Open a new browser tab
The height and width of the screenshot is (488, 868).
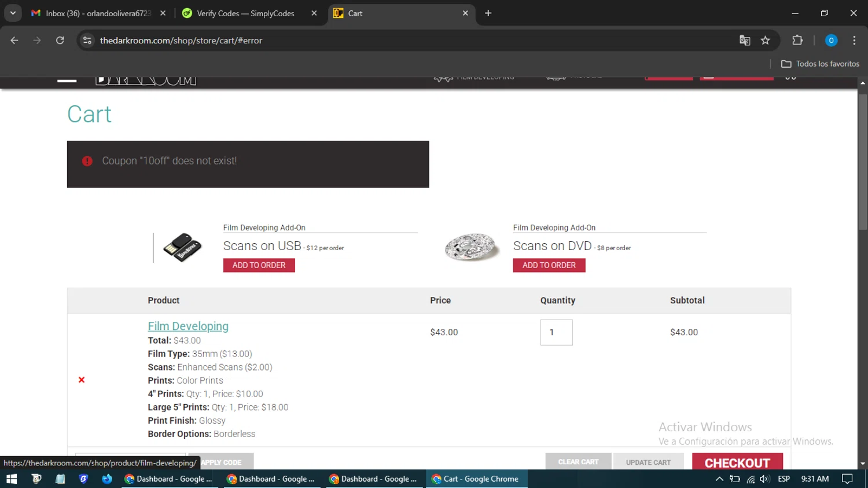coord(488,13)
